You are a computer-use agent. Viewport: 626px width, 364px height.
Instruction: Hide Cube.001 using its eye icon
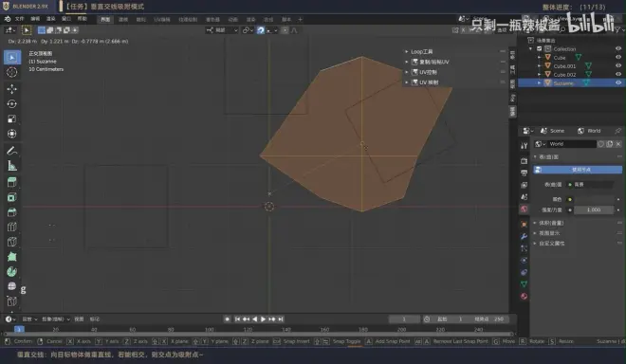click(618, 65)
